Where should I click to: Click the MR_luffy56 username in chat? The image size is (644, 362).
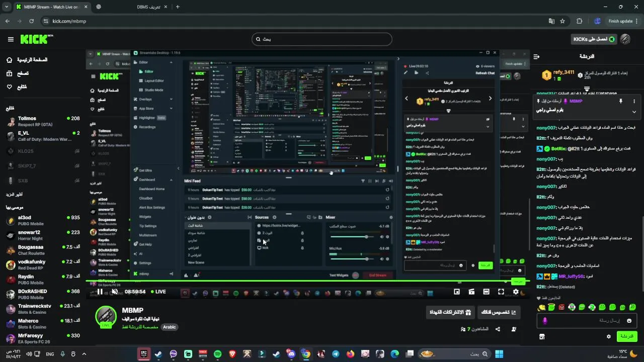click(571, 277)
